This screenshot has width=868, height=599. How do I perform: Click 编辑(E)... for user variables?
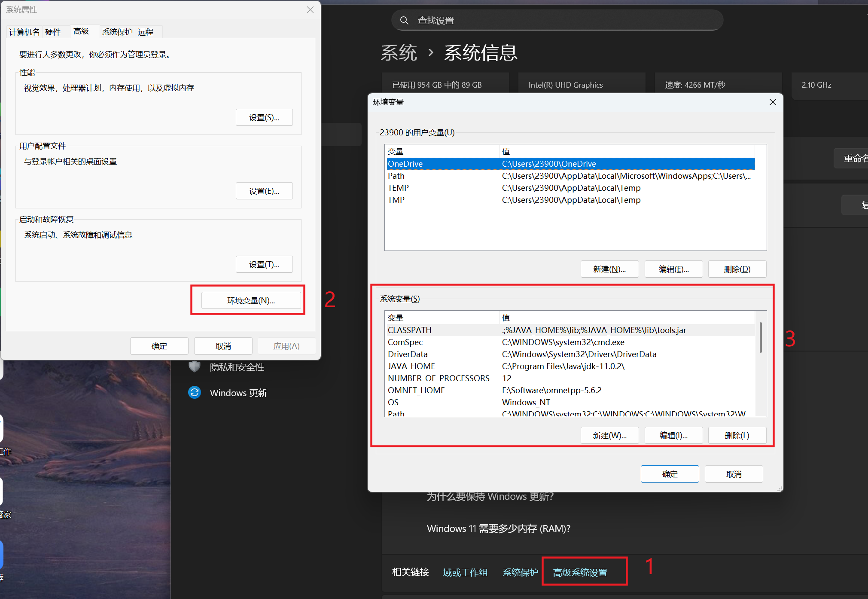pyautogui.click(x=673, y=269)
